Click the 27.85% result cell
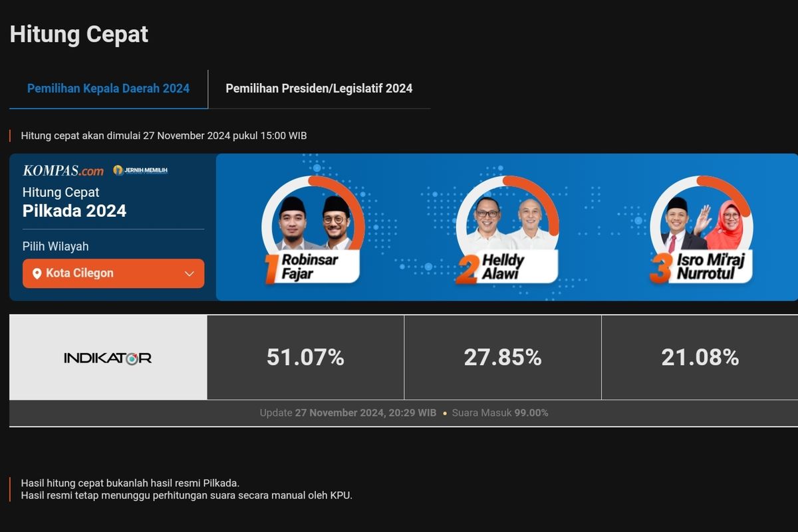This screenshot has height=532, width=798. (x=503, y=358)
